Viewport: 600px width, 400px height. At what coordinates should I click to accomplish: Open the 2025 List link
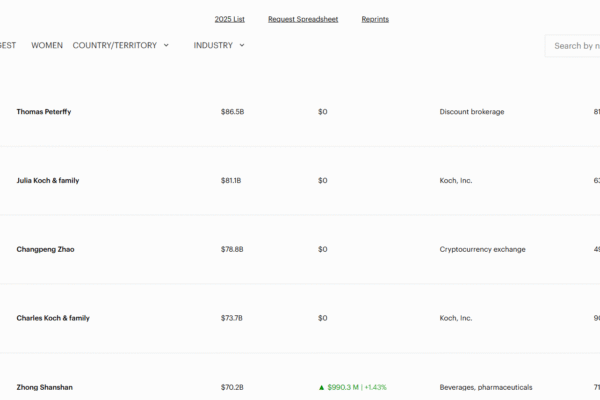[x=230, y=19]
